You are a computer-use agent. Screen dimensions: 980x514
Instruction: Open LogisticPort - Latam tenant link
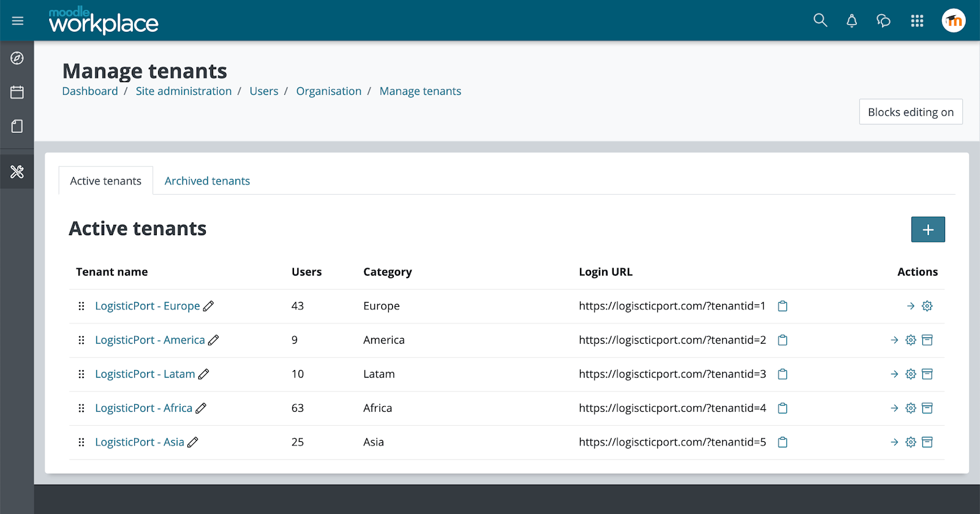coord(145,374)
